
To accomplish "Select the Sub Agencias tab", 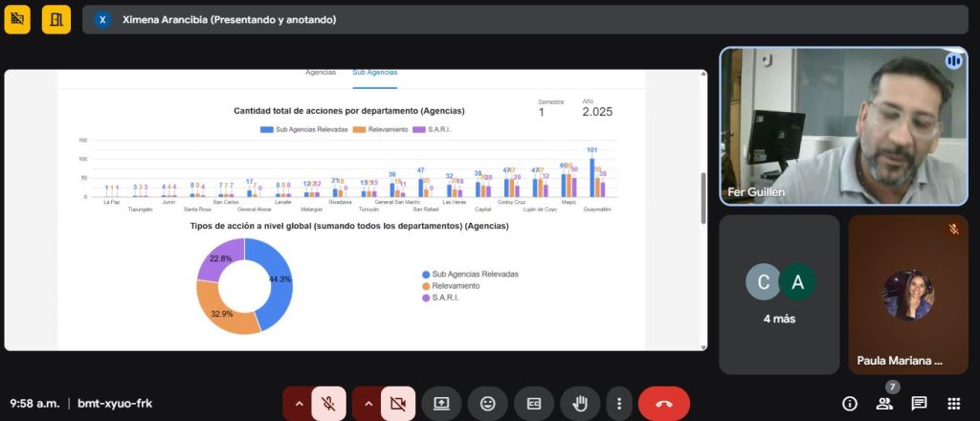I will [374, 73].
